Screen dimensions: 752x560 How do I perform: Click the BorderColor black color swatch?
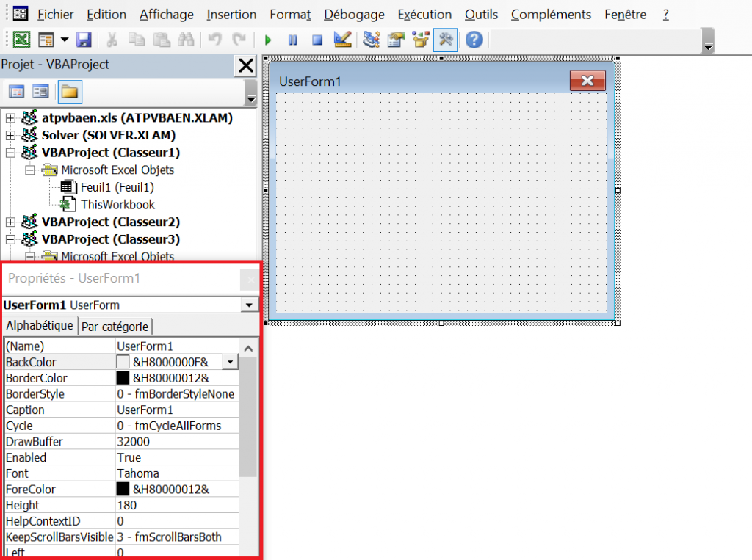coord(123,378)
